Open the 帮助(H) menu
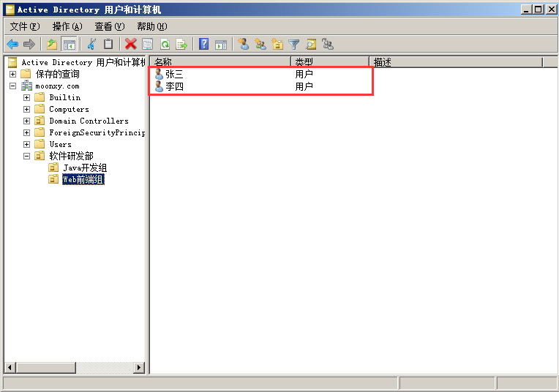This screenshot has width=559, height=392. [x=152, y=26]
